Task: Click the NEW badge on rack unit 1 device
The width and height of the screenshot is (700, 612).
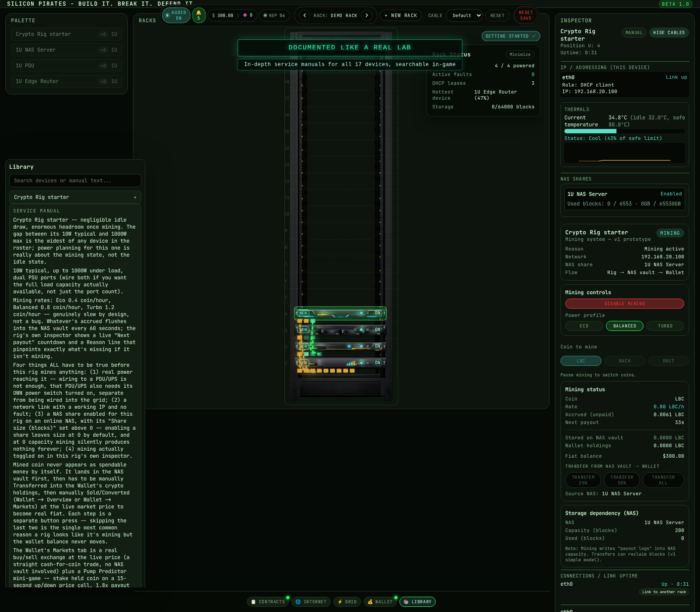Action: 303,363
